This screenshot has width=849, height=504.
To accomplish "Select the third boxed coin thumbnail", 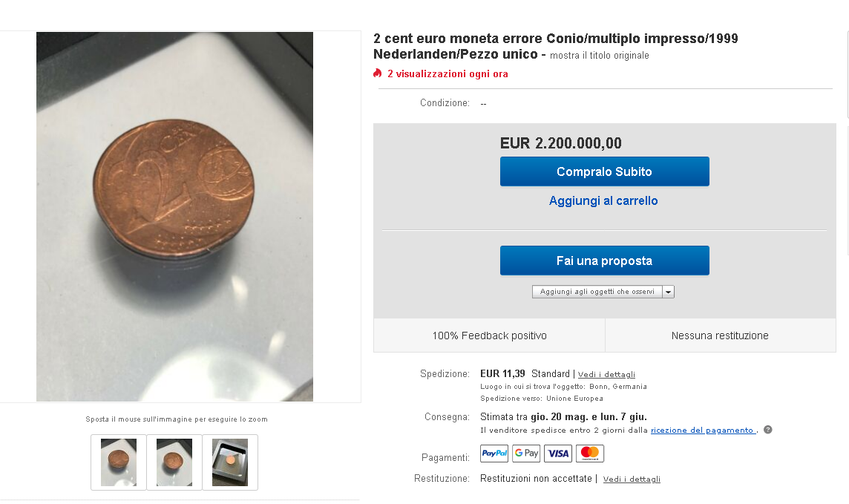I will point(230,462).
